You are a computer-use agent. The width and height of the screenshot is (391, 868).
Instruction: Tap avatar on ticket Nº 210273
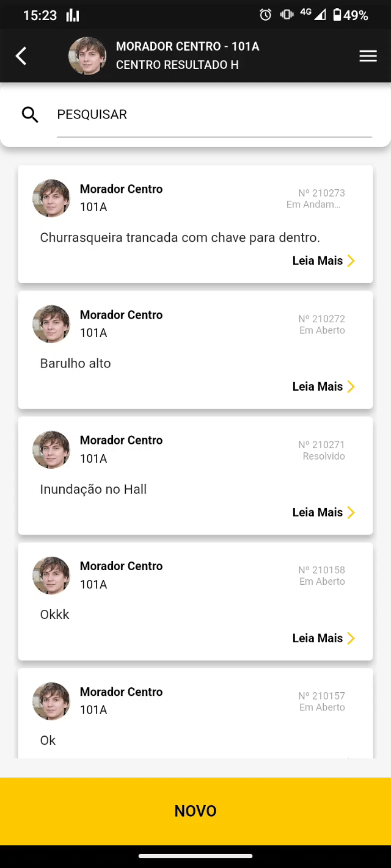tap(51, 198)
